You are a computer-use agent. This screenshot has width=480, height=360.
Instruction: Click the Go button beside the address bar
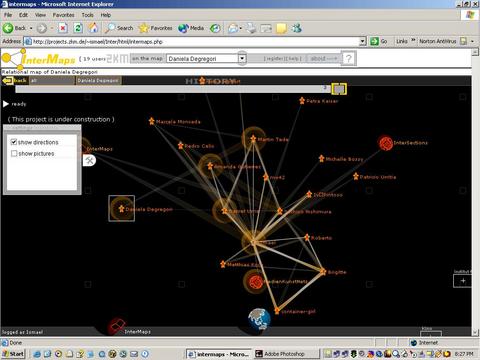pos(379,41)
